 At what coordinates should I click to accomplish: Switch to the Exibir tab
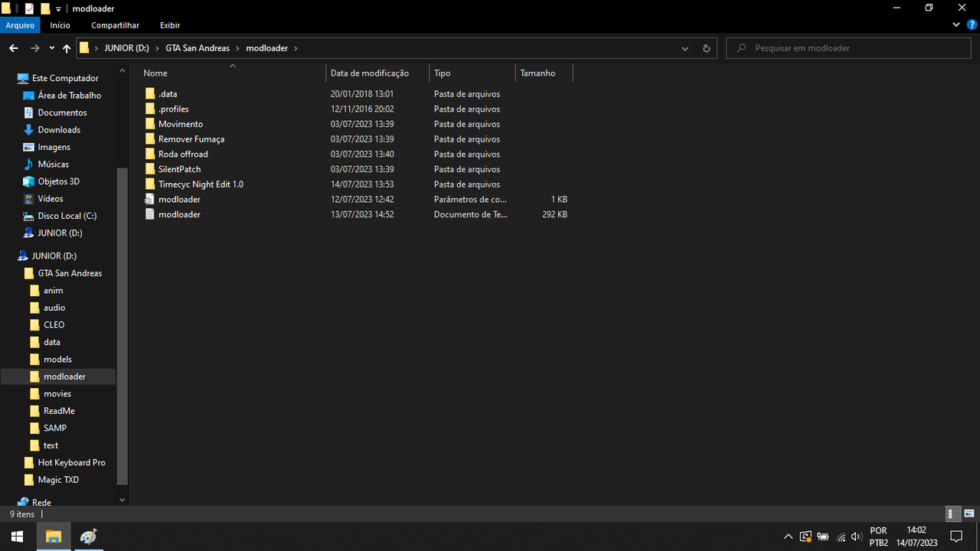[170, 25]
